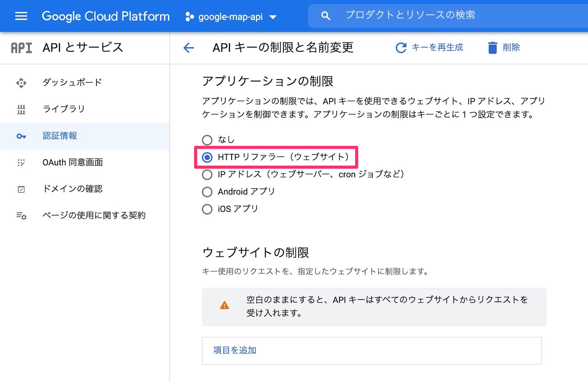This screenshot has width=588, height=382.
Task: Open 認証情報 from the sidebar
Action: coord(59,136)
